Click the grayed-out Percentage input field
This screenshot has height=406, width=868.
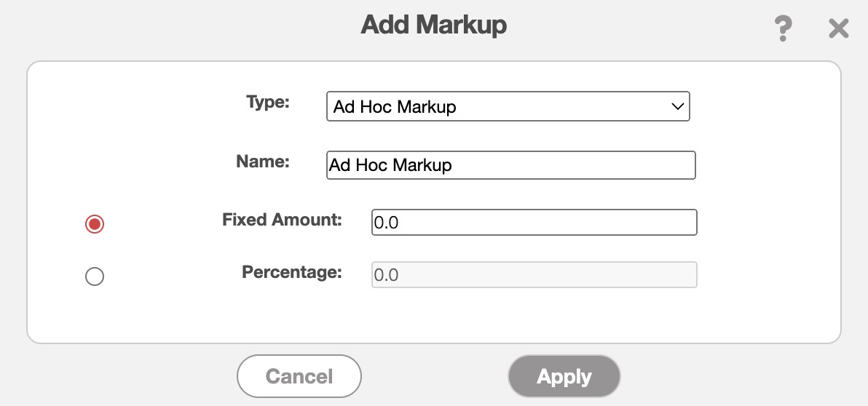pyautogui.click(x=534, y=275)
